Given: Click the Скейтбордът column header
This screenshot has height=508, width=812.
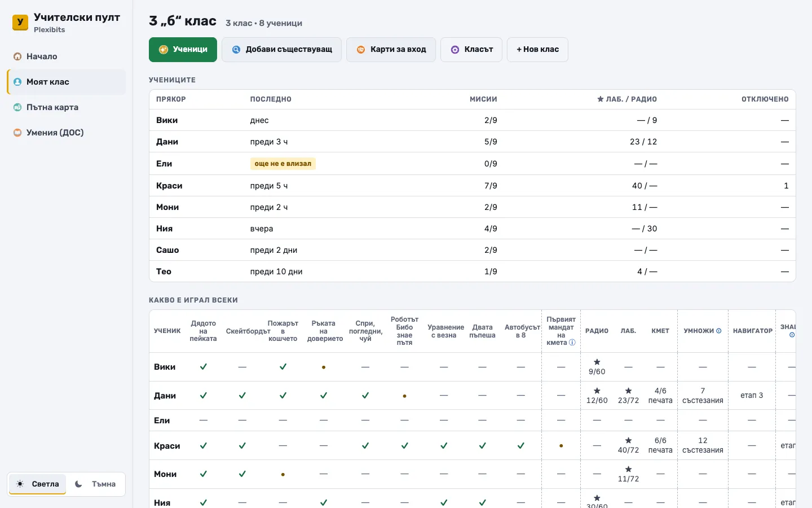Looking at the screenshot, I should pyautogui.click(x=248, y=331).
